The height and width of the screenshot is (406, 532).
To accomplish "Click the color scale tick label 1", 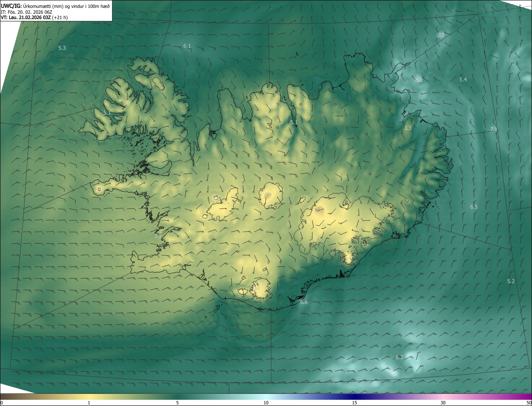I will 89,403.
